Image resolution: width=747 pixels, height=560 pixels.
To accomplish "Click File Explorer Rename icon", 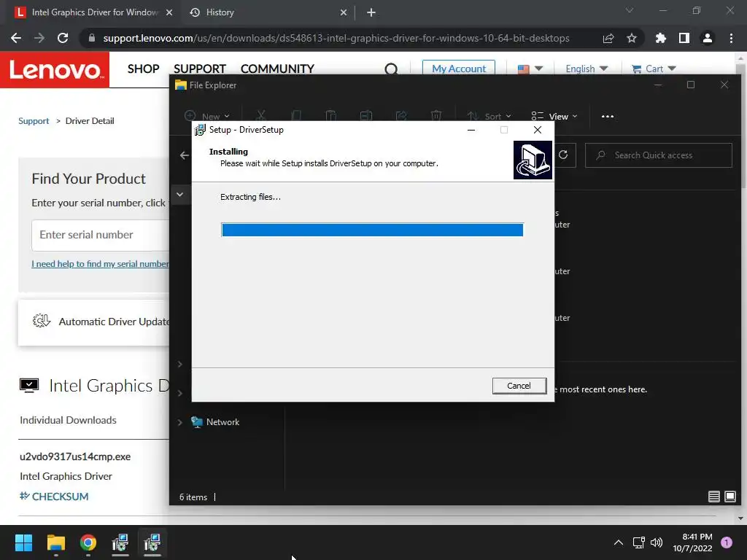I will (366, 116).
